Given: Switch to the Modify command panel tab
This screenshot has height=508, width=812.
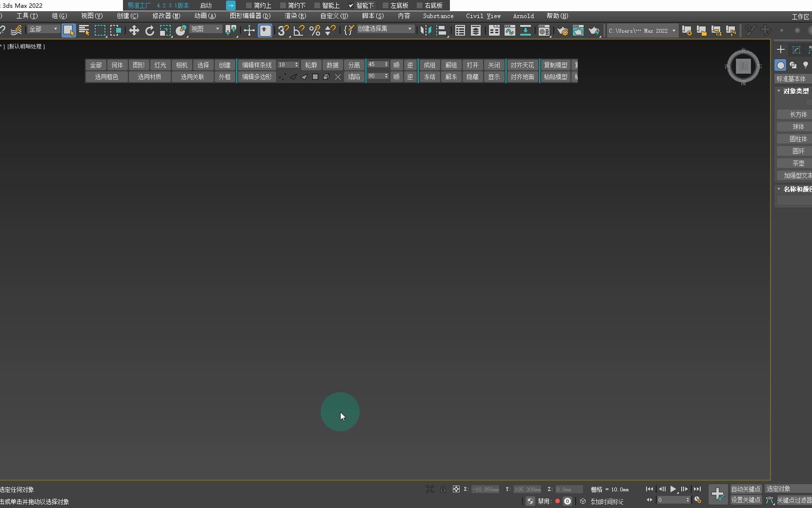Looking at the screenshot, I should click(796, 50).
